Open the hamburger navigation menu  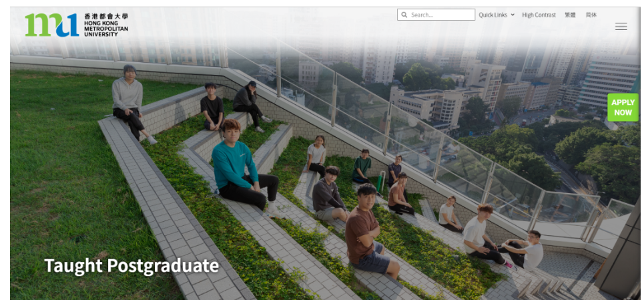[621, 27]
